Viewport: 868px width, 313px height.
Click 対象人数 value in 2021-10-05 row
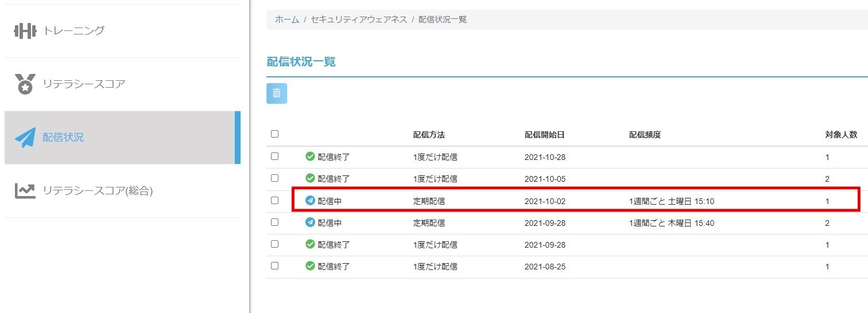827,179
